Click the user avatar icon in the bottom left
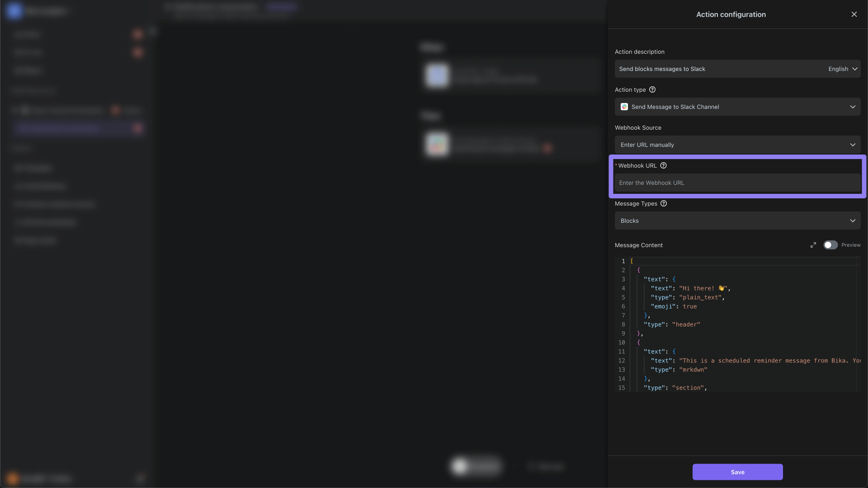This screenshot has width=868, height=488. (11, 478)
